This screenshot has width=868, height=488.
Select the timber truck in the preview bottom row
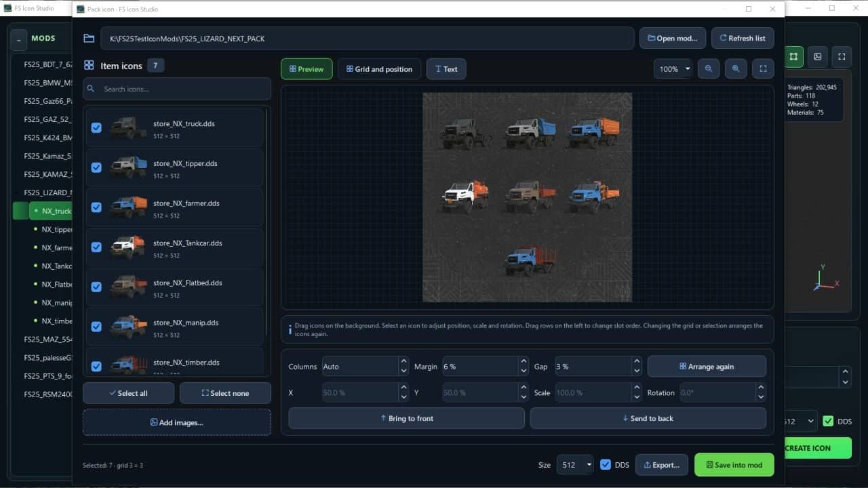[x=530, y=260]
